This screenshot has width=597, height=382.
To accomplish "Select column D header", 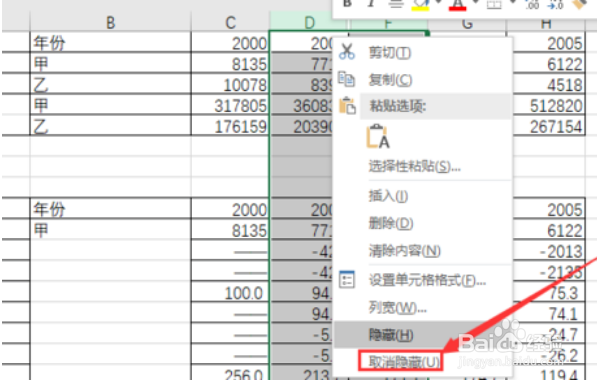I will tap(309, 22).
